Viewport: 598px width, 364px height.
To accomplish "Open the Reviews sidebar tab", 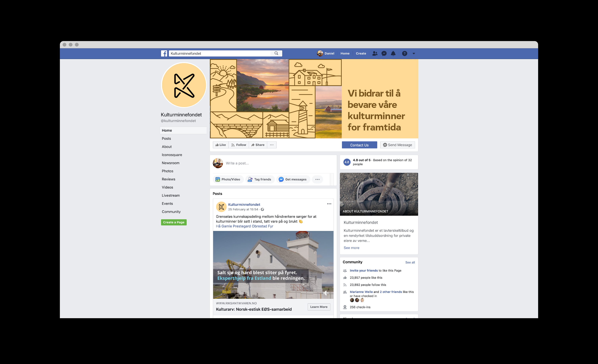I will 168,179.
